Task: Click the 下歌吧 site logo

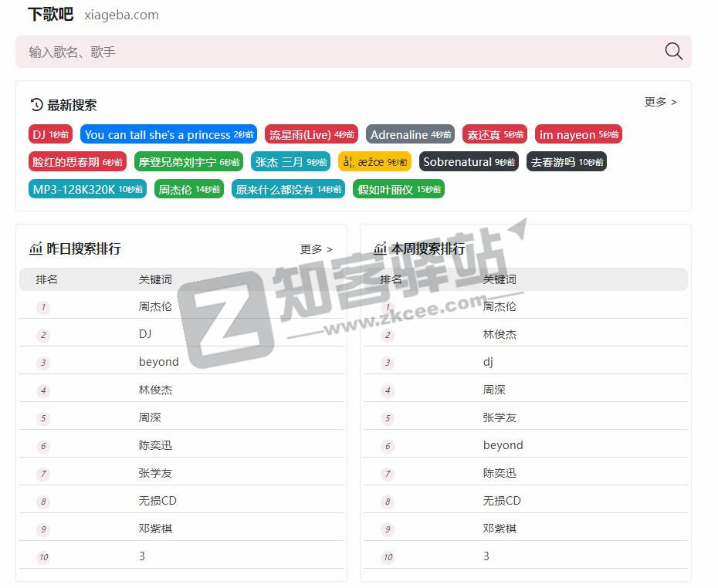Action: click(49, 14)
